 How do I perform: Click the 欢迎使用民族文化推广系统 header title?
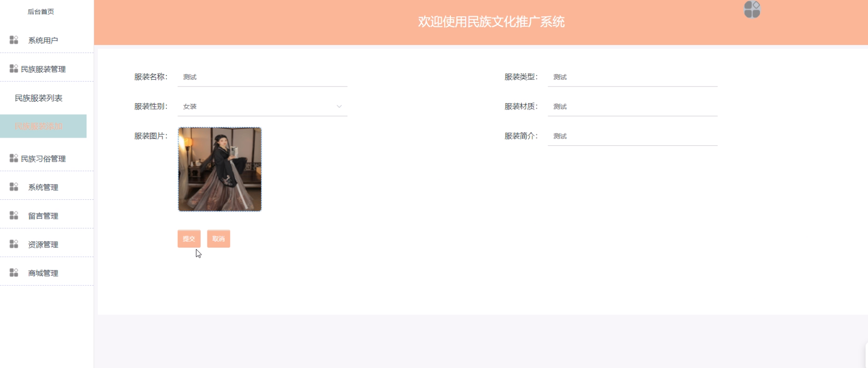coord(491,22)
